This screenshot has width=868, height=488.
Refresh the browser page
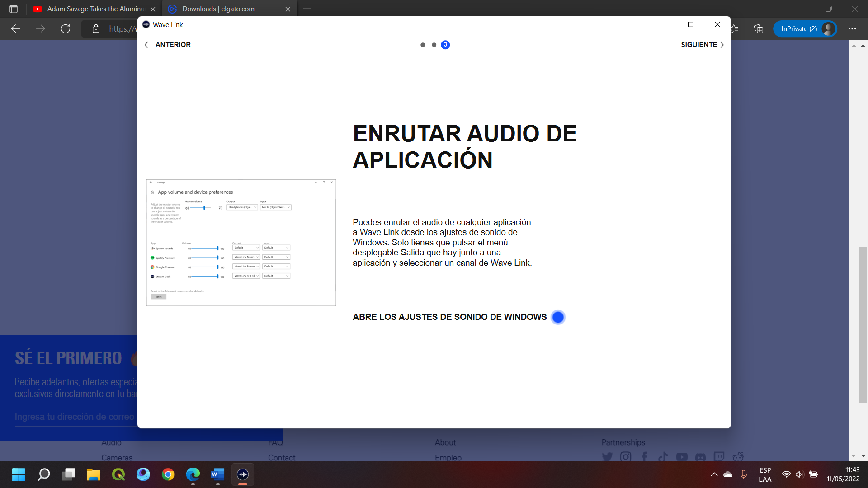[66, 29]
